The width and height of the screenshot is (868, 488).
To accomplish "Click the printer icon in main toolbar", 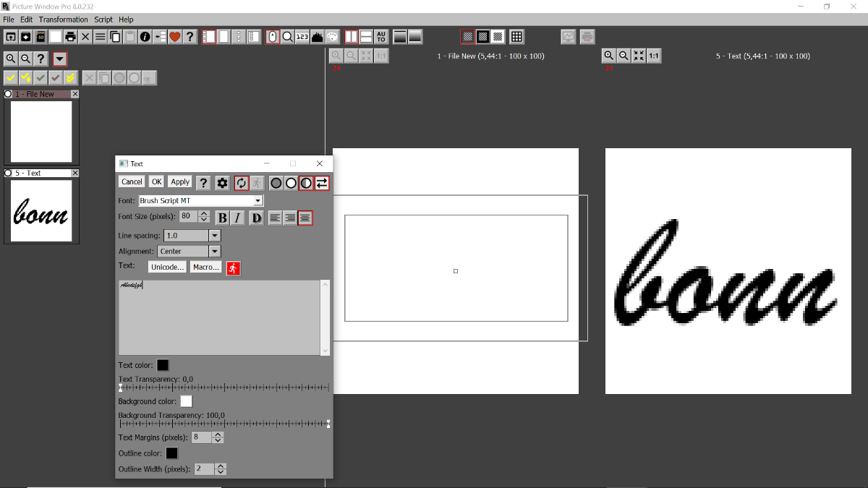I will (70, 37).
